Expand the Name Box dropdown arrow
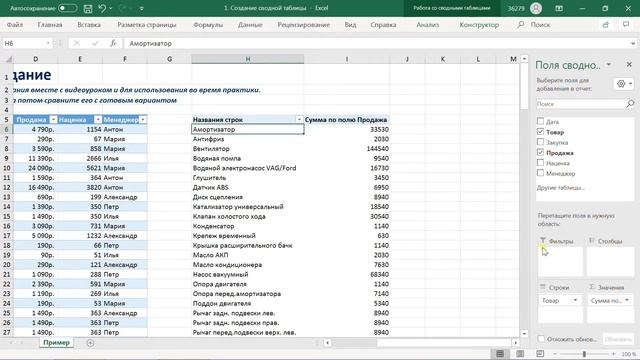640x360 pixels. click(x=48, y=43)
